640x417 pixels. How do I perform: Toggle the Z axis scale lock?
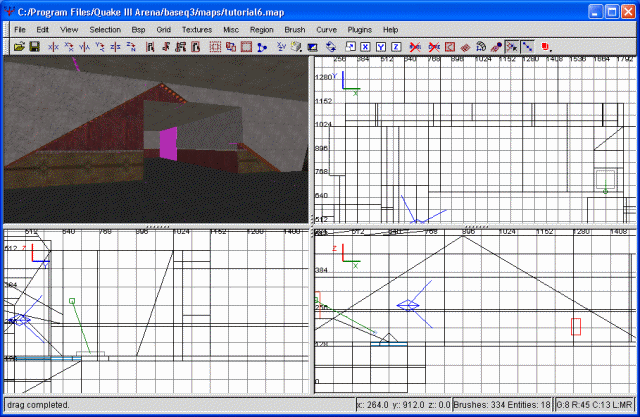(396, 47)
